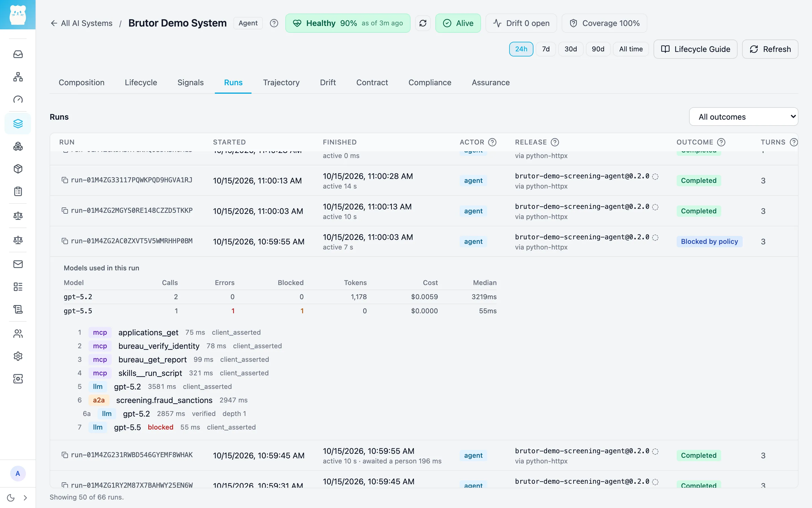Switch to the Trajectory tab
The width and height of the screenshot is (812, 508).
click(281, 82)
